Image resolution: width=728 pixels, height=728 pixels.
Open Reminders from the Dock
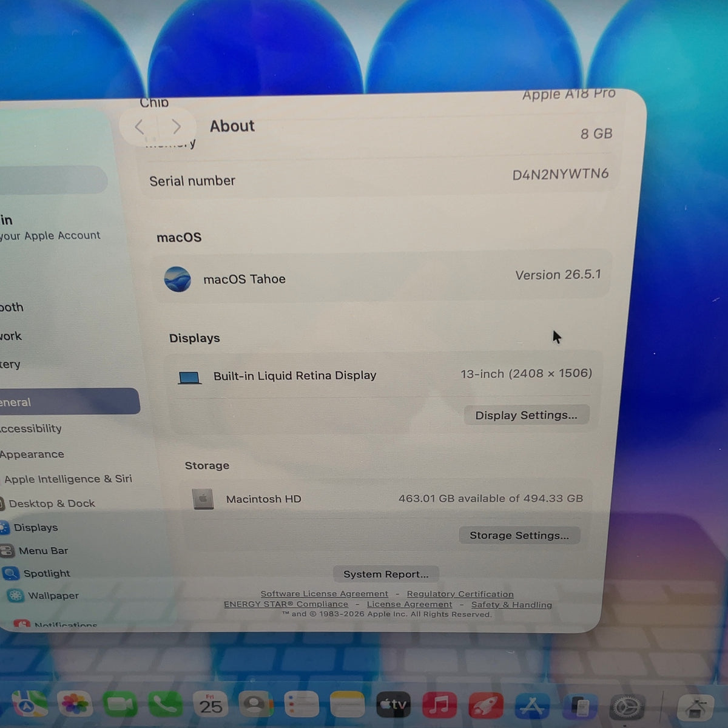click(x=302, y=705)
